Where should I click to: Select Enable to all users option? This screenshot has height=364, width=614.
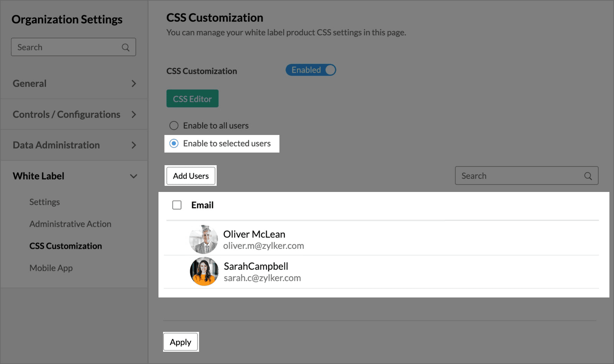click(174, 125)
